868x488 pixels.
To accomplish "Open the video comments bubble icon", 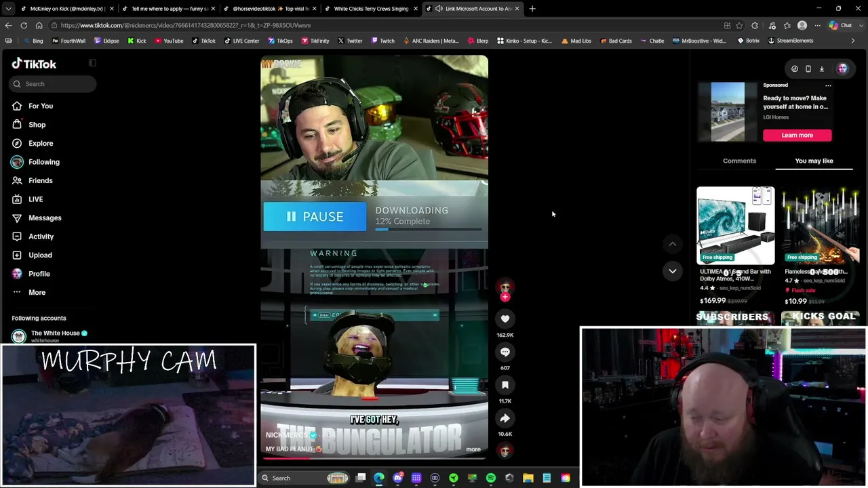I will [x=505, y=352].
